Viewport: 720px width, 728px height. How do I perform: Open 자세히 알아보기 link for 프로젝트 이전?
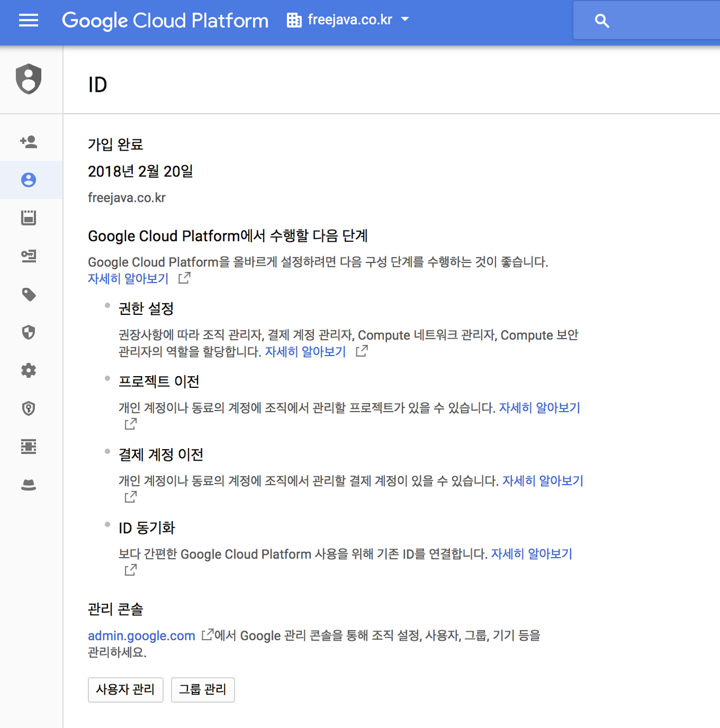pyautogui.click(x=539, y=408)
